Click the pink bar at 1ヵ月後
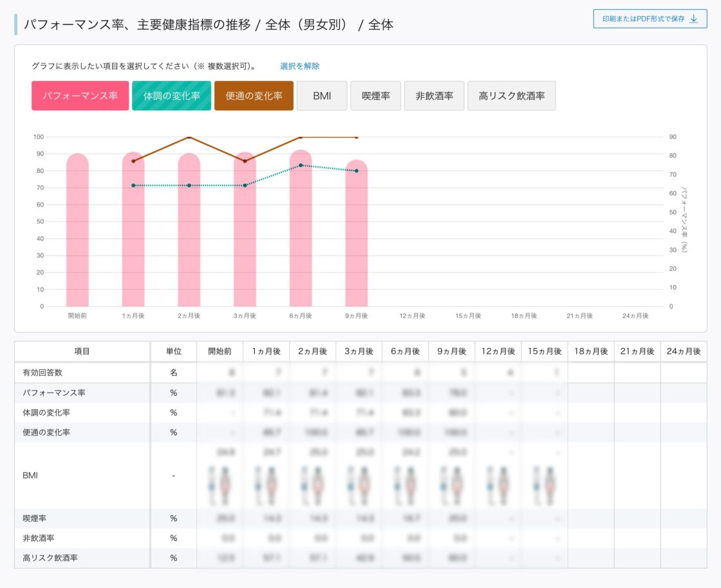 click(133, 229)
